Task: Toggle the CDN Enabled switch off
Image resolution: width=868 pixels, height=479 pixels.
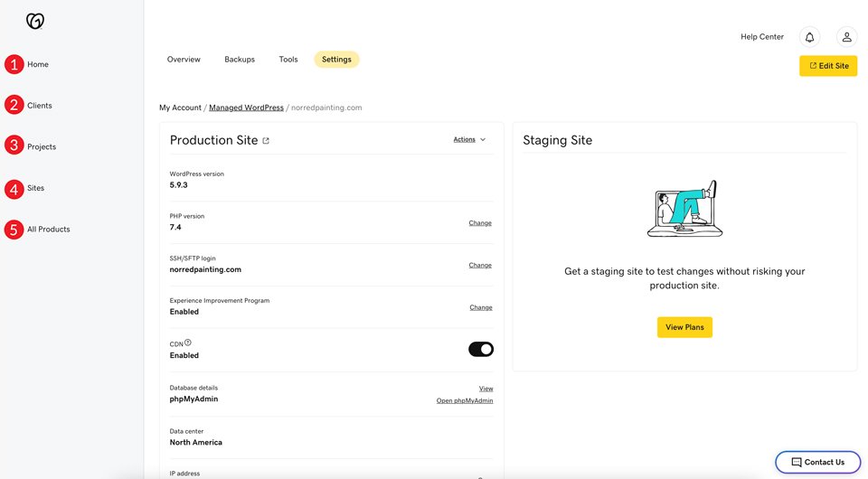Action: [480, 349]
